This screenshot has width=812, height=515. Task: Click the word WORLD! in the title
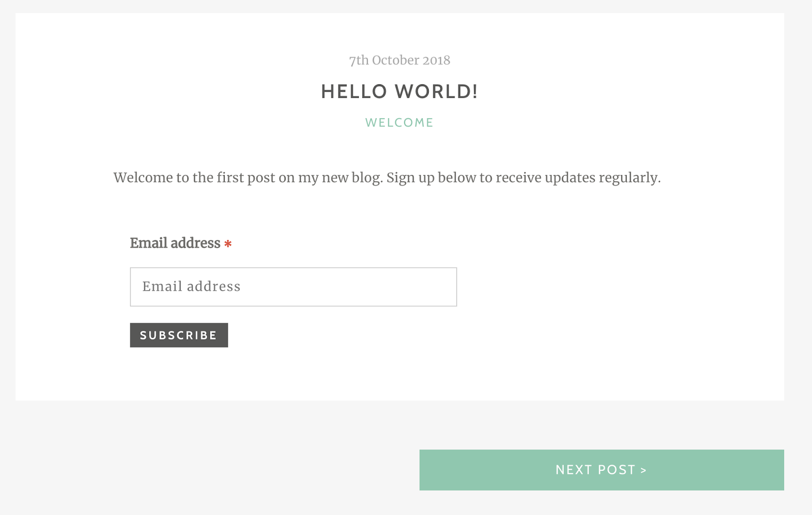pyautogui.click(x=436, y=92)
